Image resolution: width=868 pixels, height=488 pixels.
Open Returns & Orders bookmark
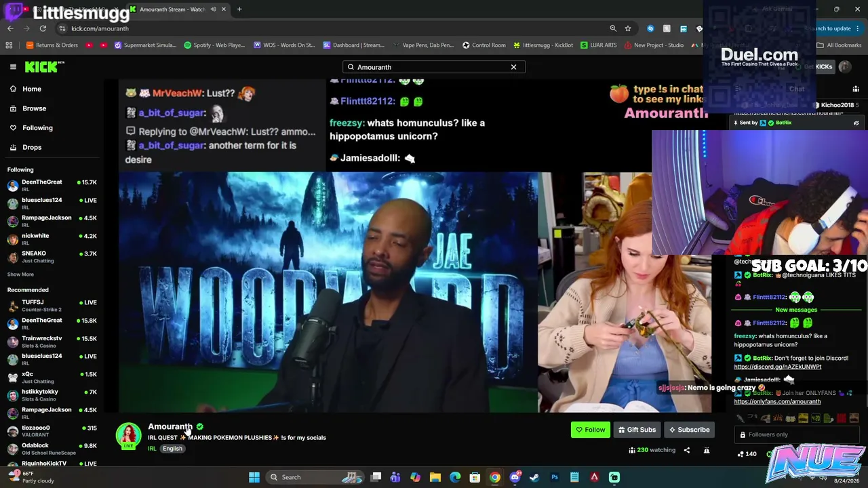pyautogui.click(x=52, y=45)
